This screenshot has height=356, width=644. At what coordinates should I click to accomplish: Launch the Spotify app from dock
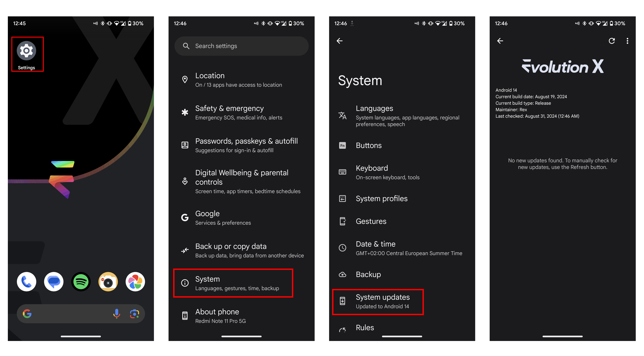81,282
